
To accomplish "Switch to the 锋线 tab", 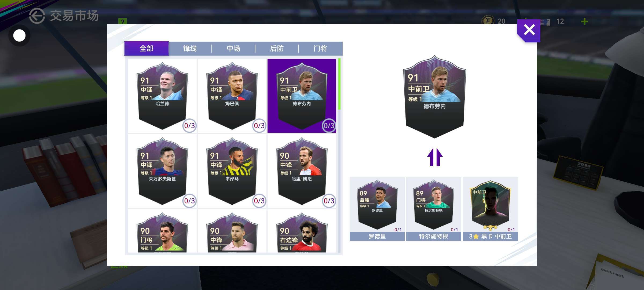I will [x=190, y=49].
